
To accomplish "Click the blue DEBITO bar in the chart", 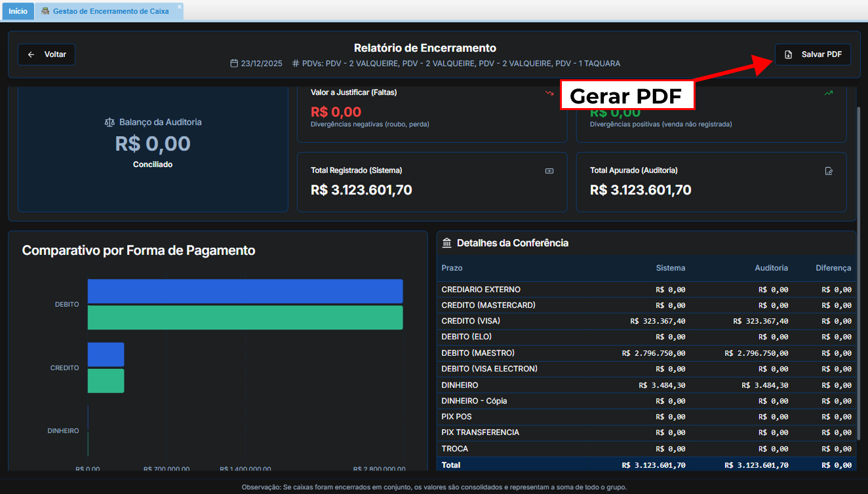I will point(245,291).
